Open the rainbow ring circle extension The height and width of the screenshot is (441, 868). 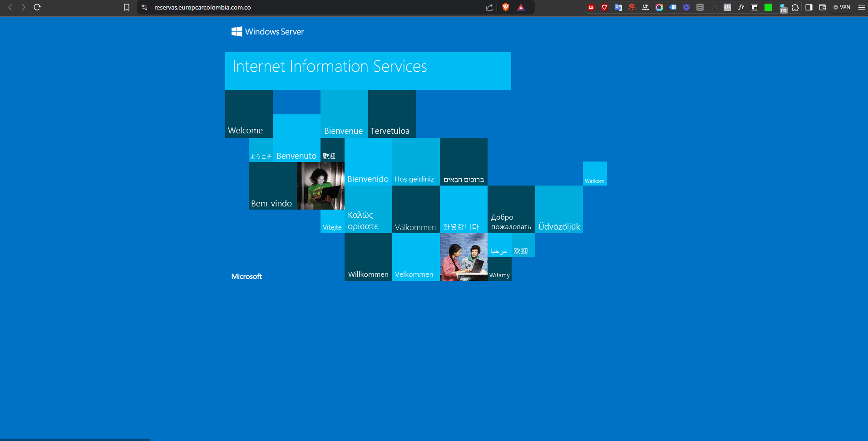(x=659, y=7)
